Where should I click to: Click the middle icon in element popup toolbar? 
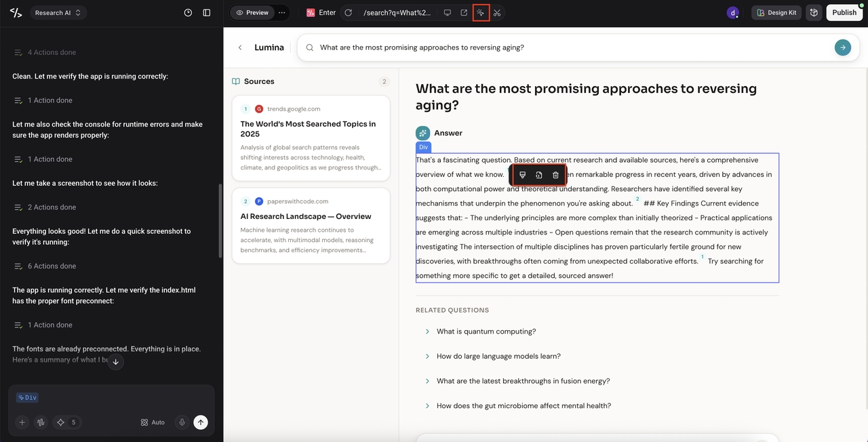pyautogui.click(x=539, y=175)
